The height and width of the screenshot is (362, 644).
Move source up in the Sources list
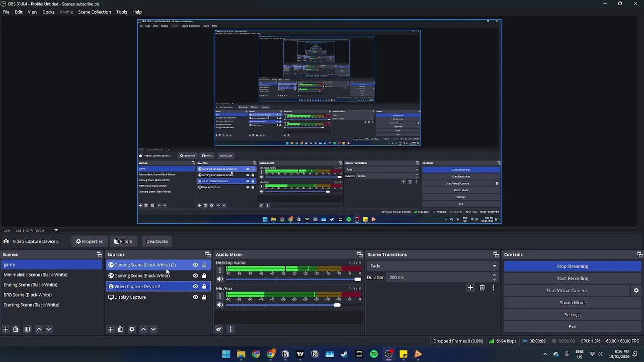click(x=143, y=329)
